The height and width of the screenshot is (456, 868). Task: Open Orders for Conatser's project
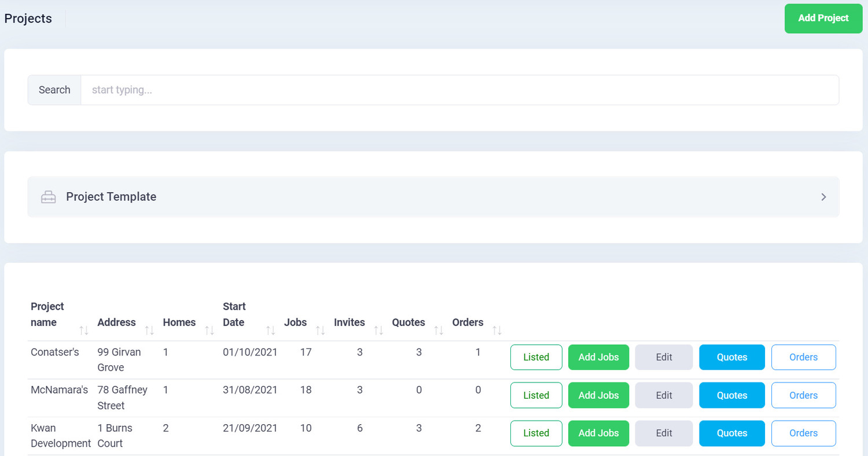[803, 357]
